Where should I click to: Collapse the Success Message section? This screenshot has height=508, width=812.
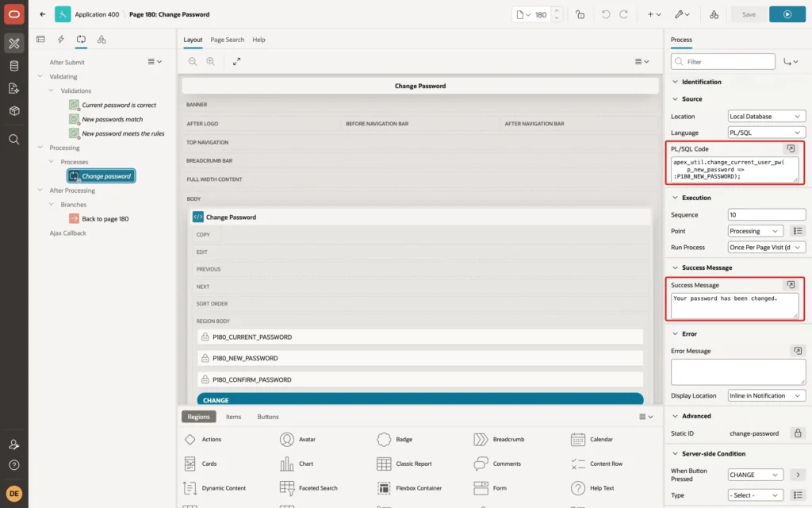675,268
